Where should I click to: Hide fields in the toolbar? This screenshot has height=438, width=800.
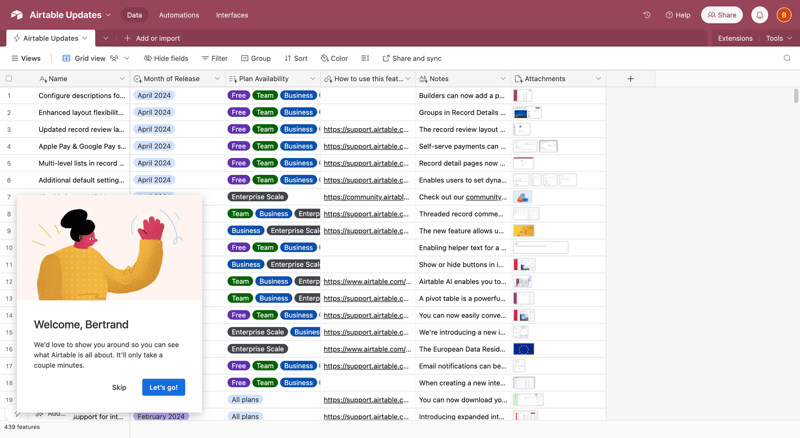point(166,58)
